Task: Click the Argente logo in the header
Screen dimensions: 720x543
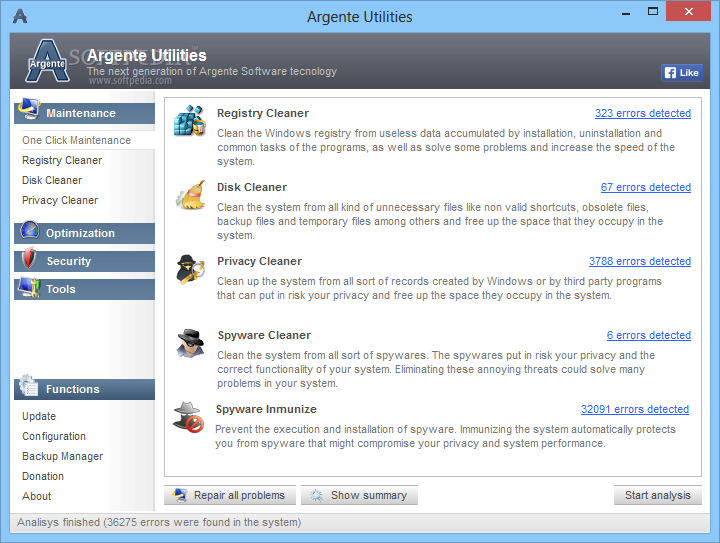Action: (x=47, y=62)
